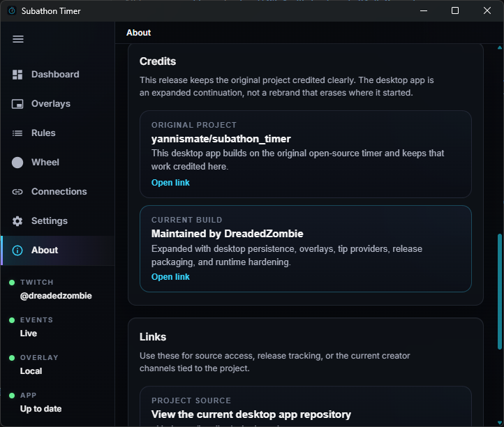This screenshot has width=504, height=427.
Task: Click the scrollbar up arrow
Action: point(500,47)
